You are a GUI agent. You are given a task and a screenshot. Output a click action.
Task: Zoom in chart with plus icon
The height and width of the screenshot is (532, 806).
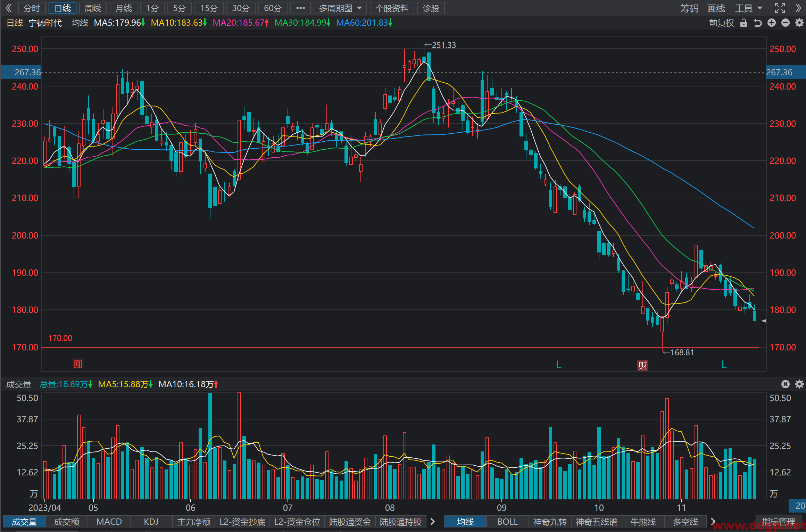(x=772, y=23)
